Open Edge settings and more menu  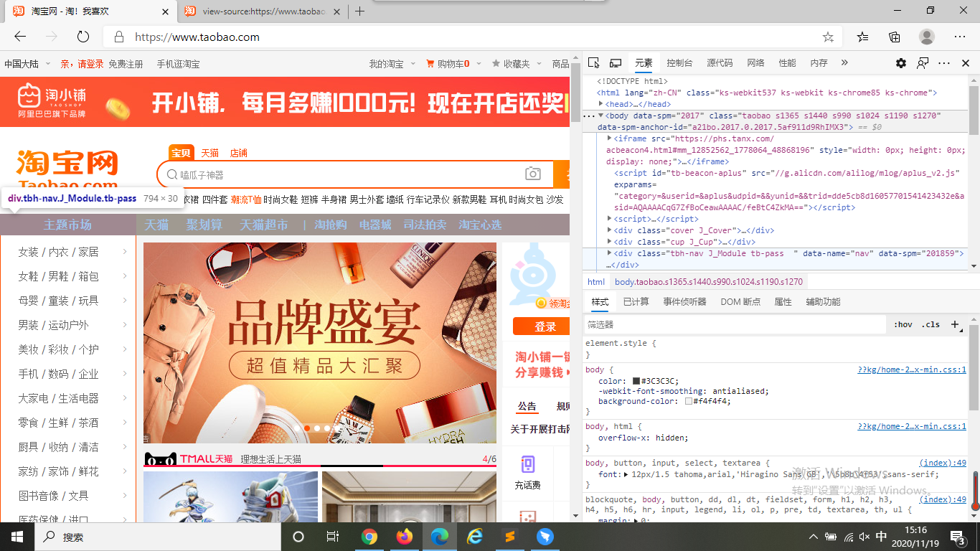click(x=960, y=37)
